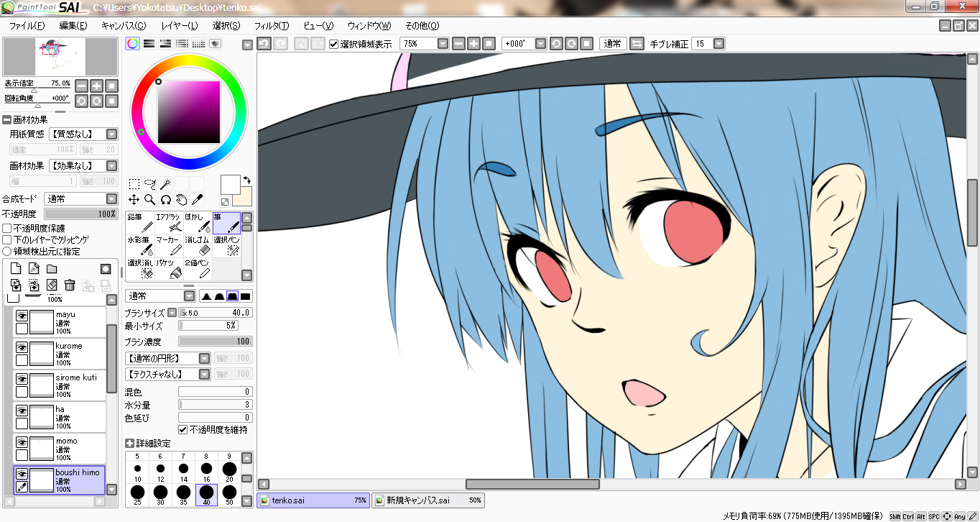Uncheck 選択領域表示 checkbox
This screenshot has width=980, height=522.
[x=333, y=44]
